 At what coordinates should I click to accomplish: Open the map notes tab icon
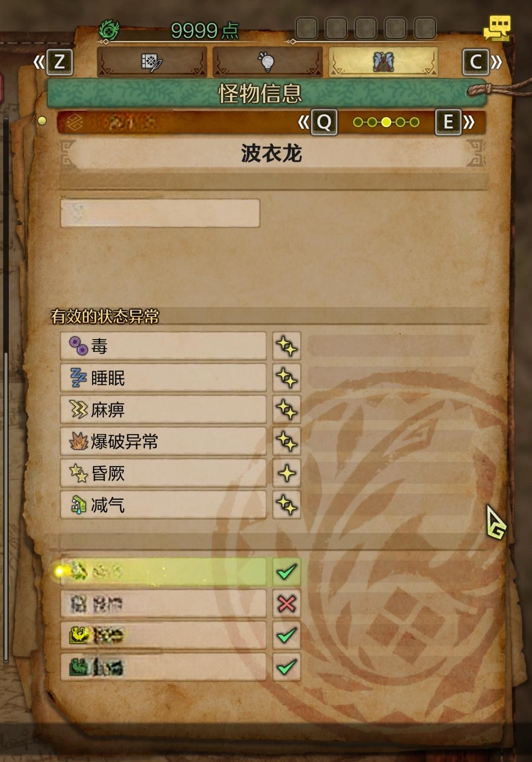(152, 62)
